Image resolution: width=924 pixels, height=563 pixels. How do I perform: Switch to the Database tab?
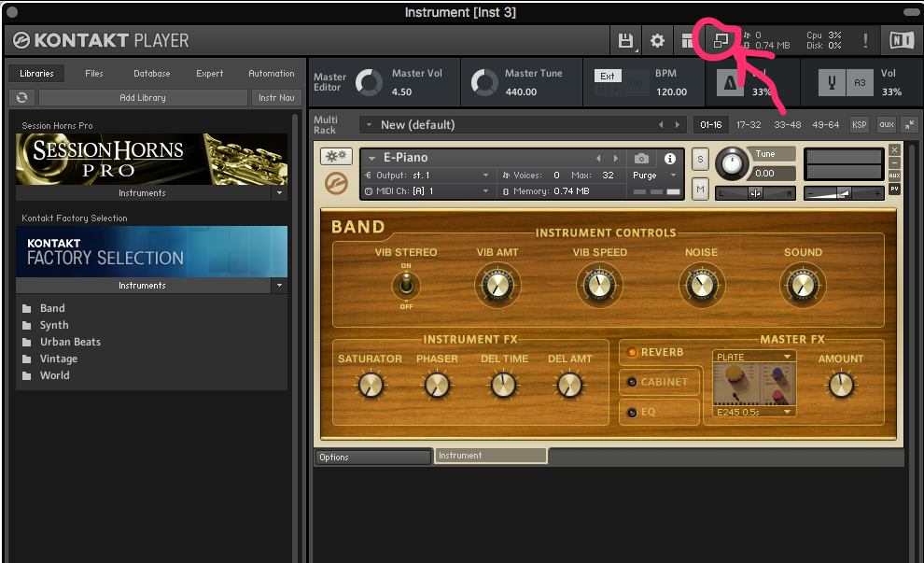tap(151, 73)
